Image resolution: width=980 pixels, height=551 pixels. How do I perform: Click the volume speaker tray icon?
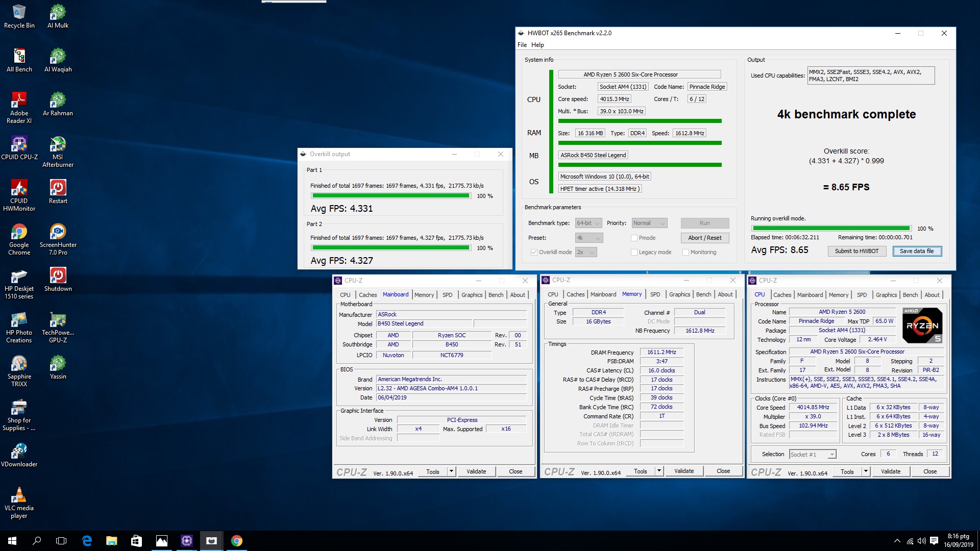921,541
